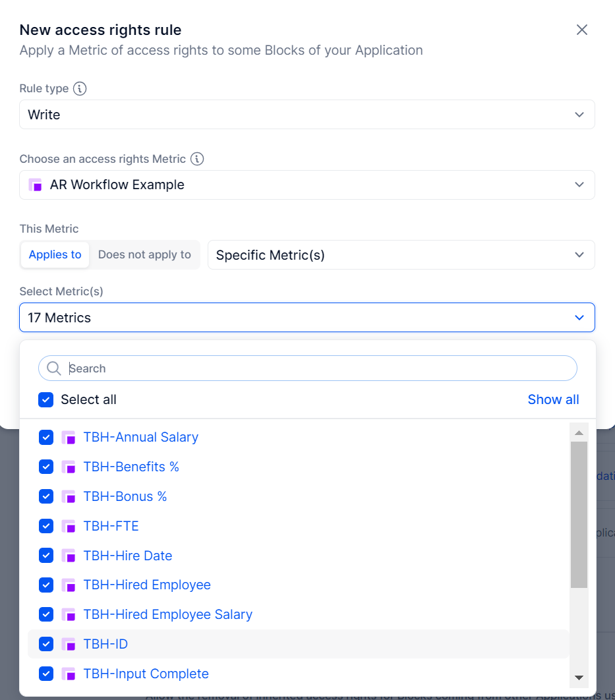Viewport: 615px width, 700px height.
Task: Uncheck the TBH-ID checkbox
Action: click(x=46, y=644)
